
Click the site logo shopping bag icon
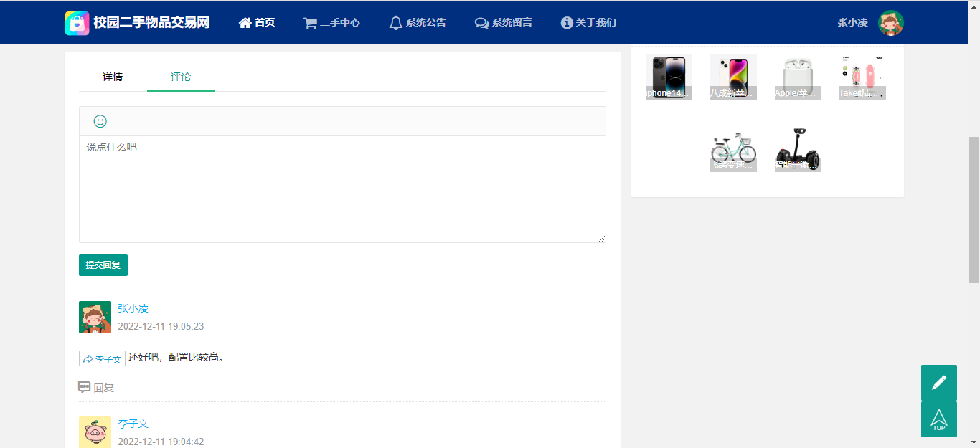tap(77, 23)
